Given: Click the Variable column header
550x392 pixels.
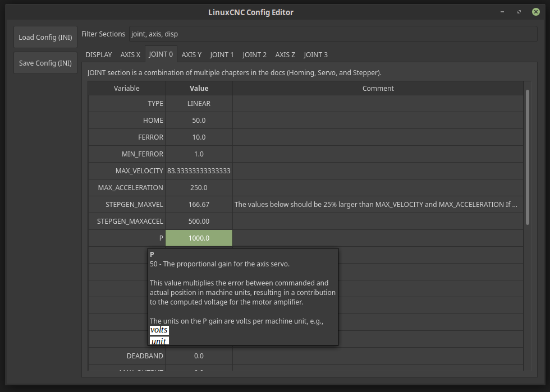Looking at the screenshot, I should point(127,89).
